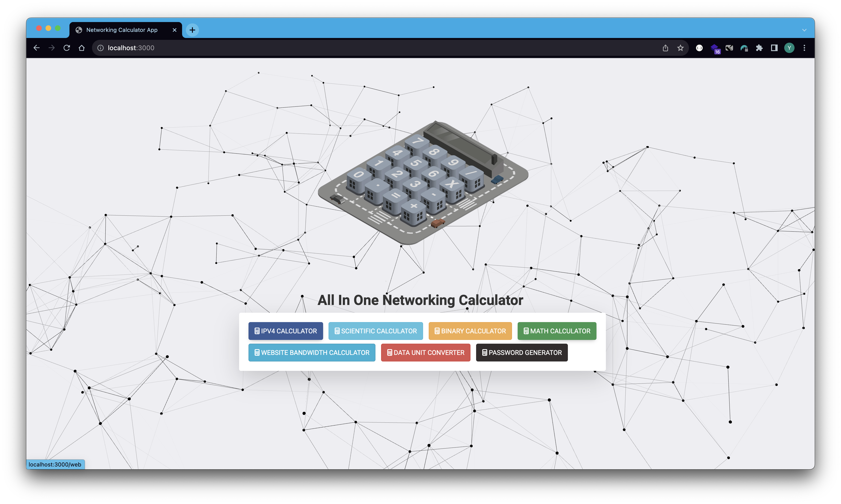Open the extensions puzzle piece icon
Screen dimensions: 841x504
click(x=759, y=48)
